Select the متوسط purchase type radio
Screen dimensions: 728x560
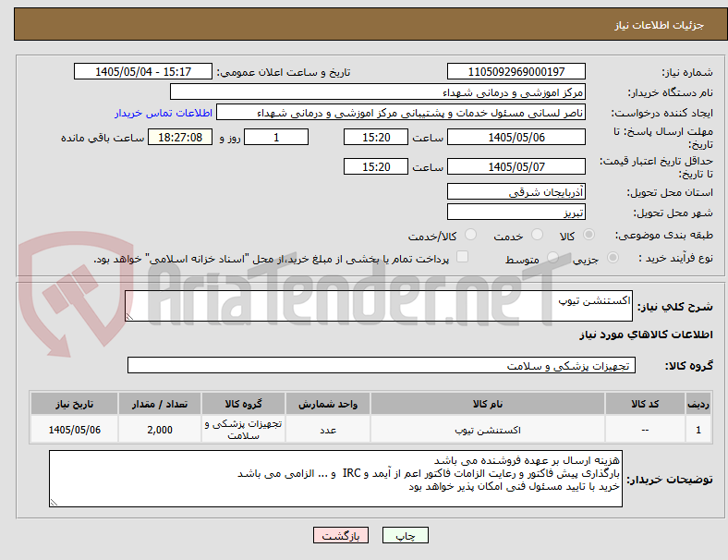[x=552, y=258]
